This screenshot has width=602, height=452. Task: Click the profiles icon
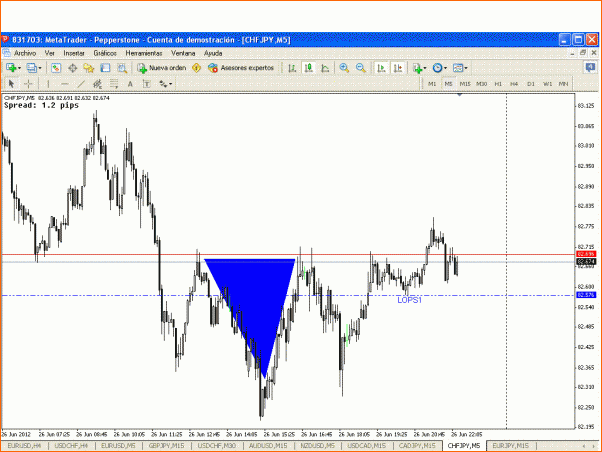click(31, 68)
